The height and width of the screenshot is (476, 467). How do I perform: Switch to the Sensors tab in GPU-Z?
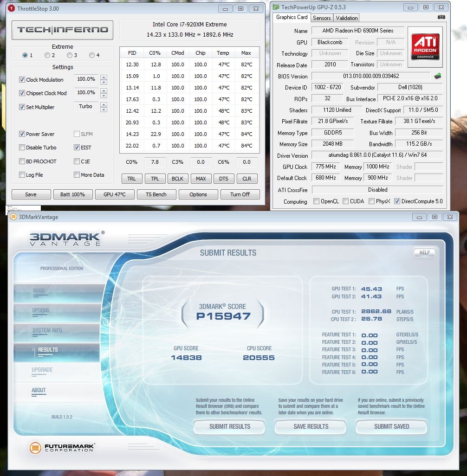(322, 18)
